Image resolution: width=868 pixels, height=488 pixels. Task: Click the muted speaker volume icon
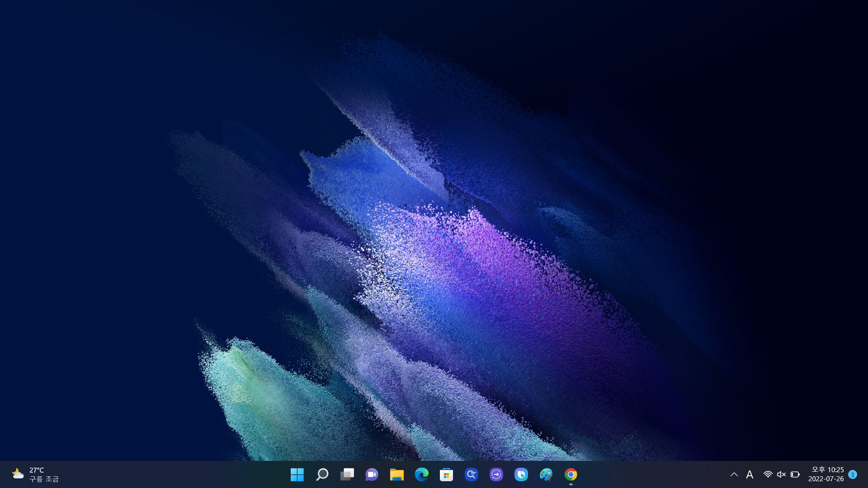(x=781, y=474)
